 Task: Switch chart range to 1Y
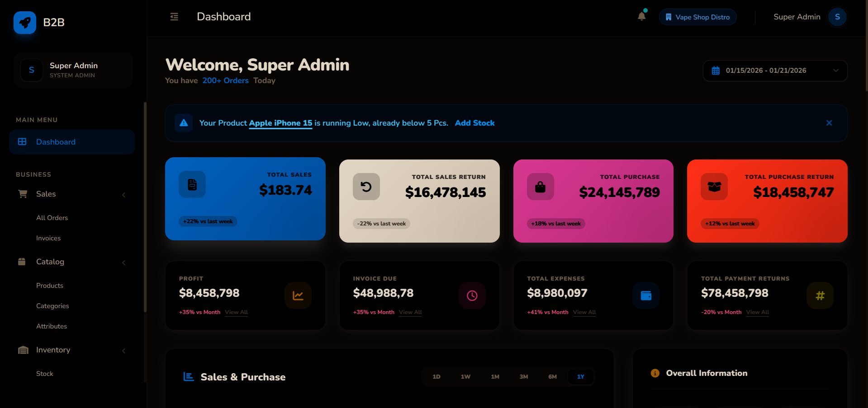click(581, 377)
